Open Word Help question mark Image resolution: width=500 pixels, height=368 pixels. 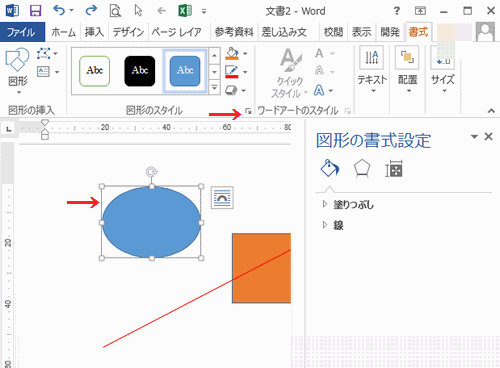pos(397,11)
